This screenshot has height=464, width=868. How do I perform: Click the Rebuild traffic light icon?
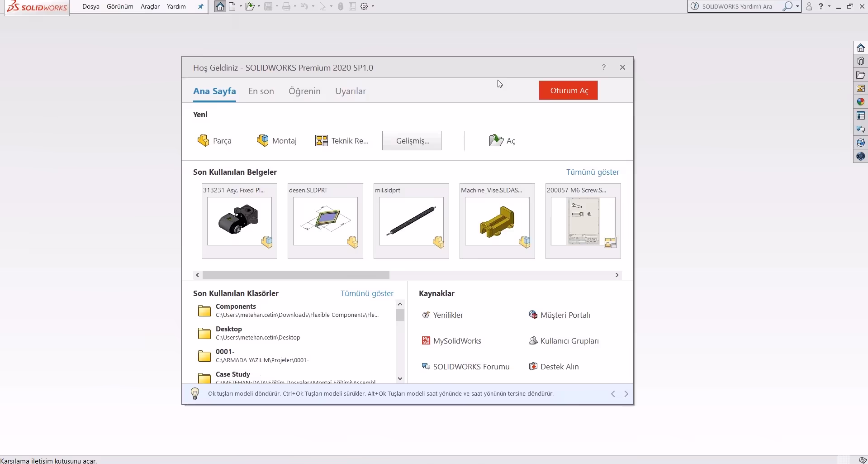point(341,6)
